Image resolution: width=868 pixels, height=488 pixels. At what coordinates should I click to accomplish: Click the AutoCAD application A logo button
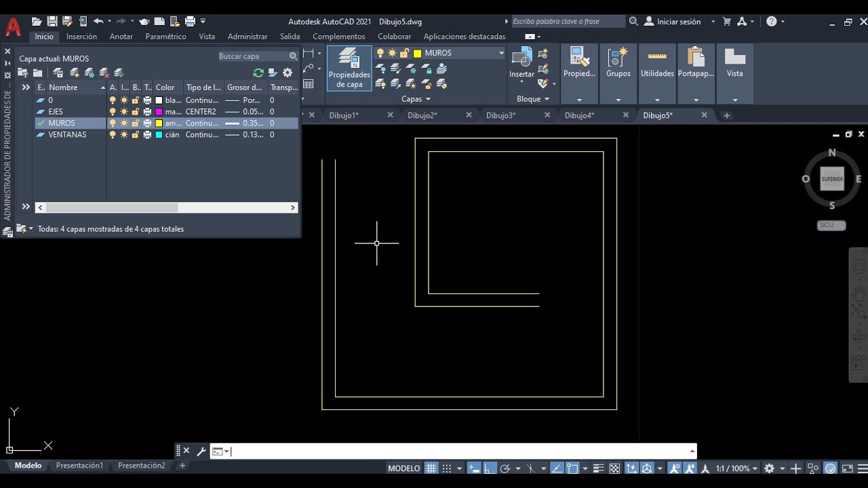tap(13, 26)
